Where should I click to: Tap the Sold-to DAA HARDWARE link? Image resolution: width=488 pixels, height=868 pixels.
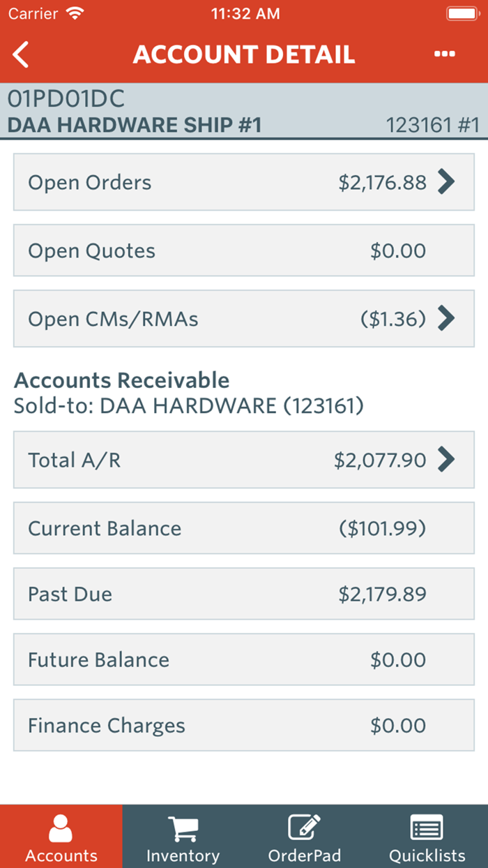[188, 405]
